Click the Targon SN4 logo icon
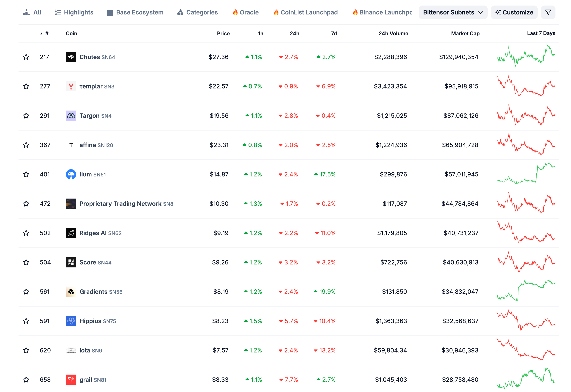This screenshot has height=392, width=571. click(x=71, y=116)
